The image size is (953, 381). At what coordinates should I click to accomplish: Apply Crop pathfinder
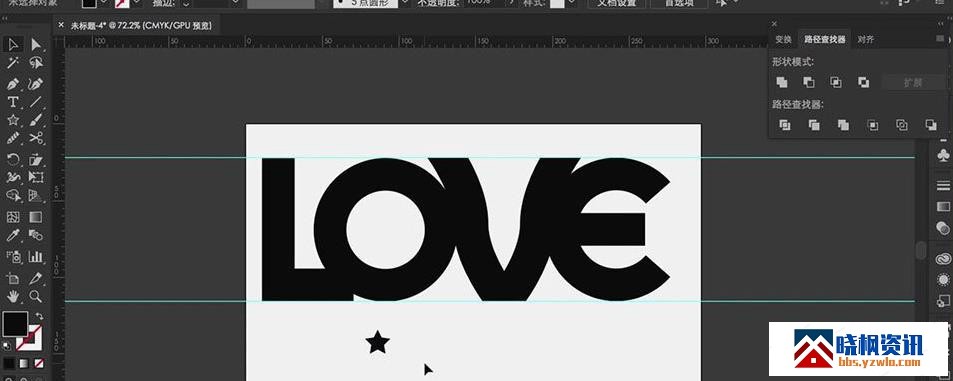[873, 125]
